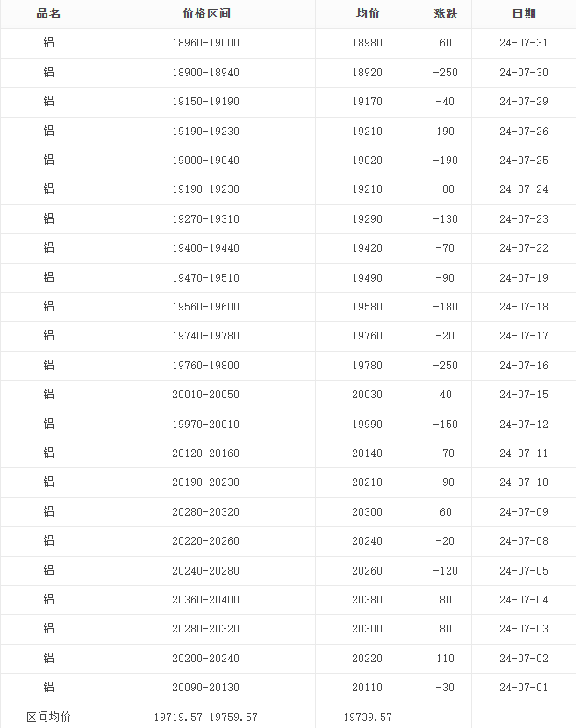Select the 均价 column header
Screen dimensions: 580x728
tap(367, 14)
